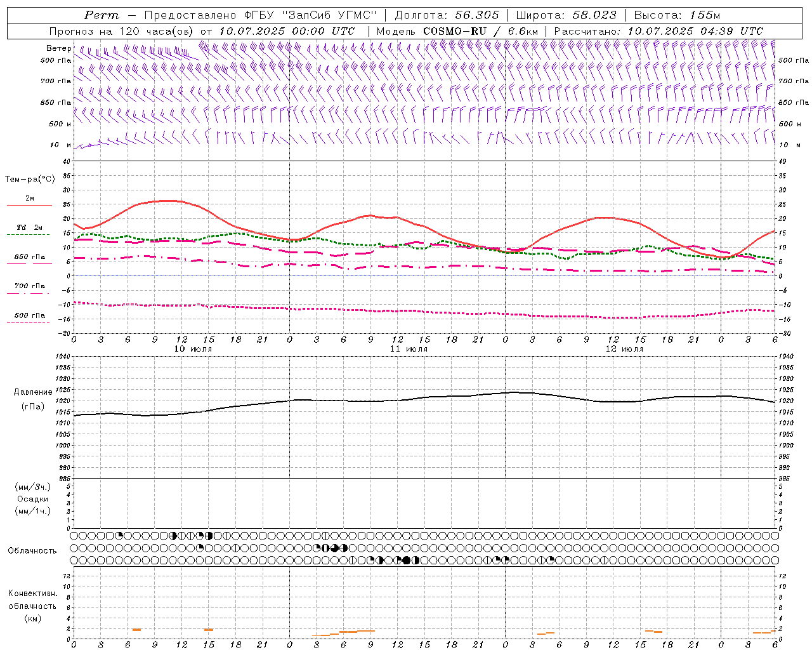Click the provider text 'ЗапСиб УГМС'
The image size is (812, 650).
(x=329, y=15)
